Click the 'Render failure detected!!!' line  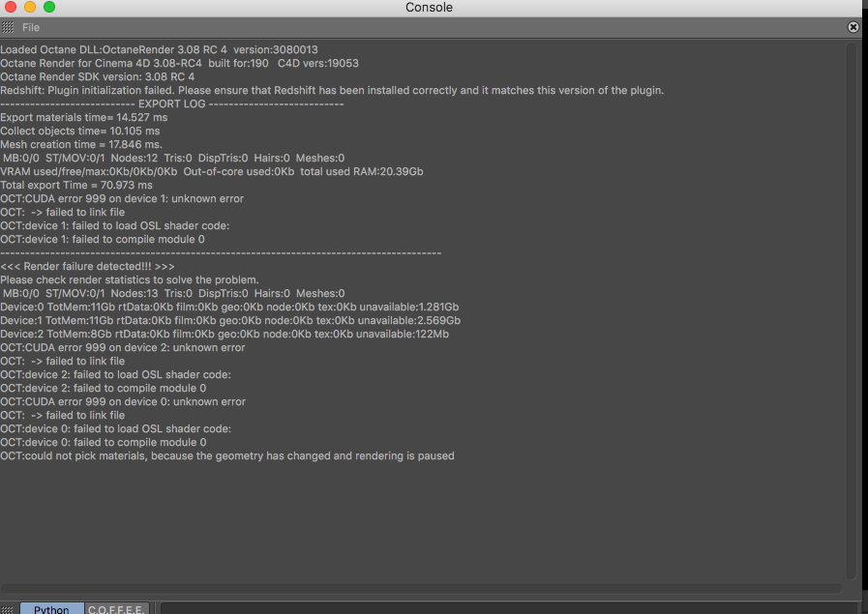(x=87, y=266)
